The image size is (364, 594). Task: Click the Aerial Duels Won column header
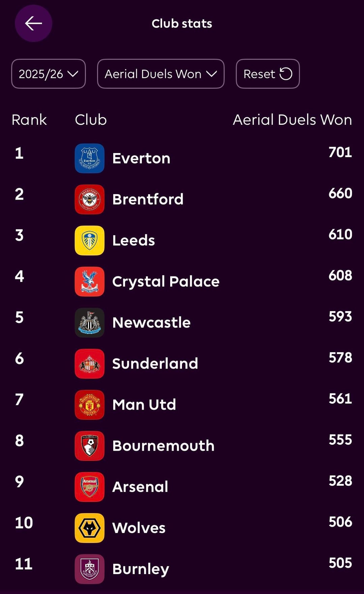click(x=292, y=120)
